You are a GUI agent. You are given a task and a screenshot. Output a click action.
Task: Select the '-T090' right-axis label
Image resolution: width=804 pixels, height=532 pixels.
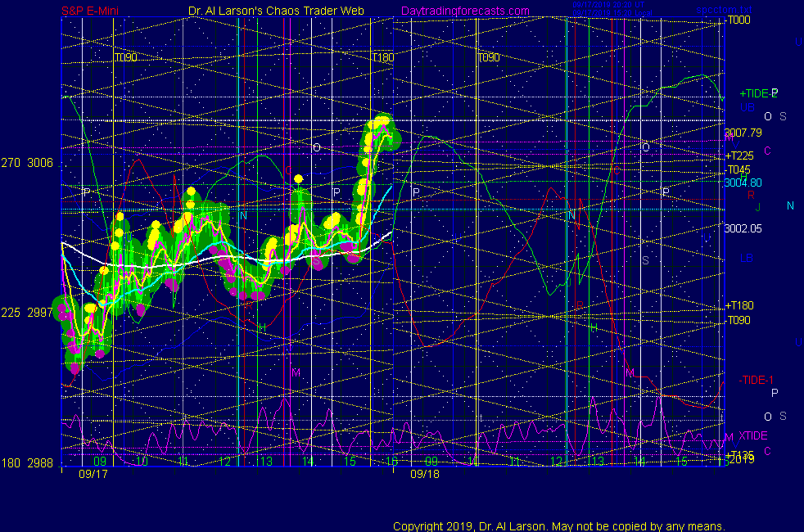pyautogui.click(x=739, y=320)
